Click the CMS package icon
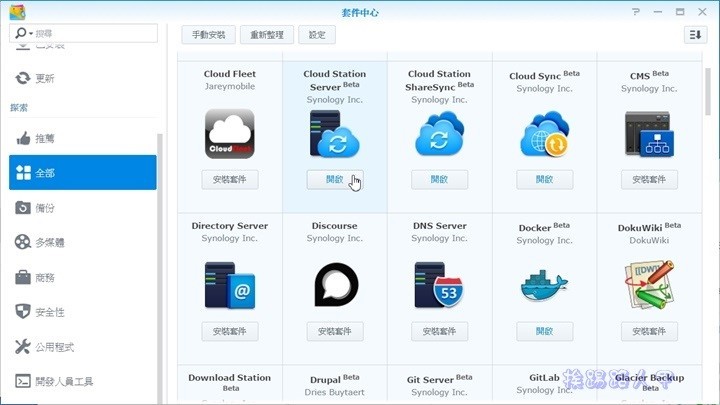Image resolution: width=720 pixels, height=405 pixels. coord(647,134)
